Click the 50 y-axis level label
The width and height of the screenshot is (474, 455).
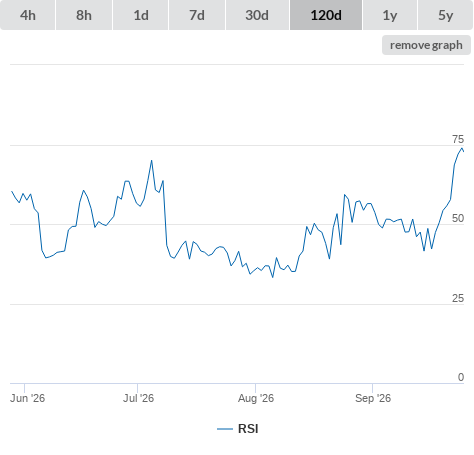(x=458, y=218)
